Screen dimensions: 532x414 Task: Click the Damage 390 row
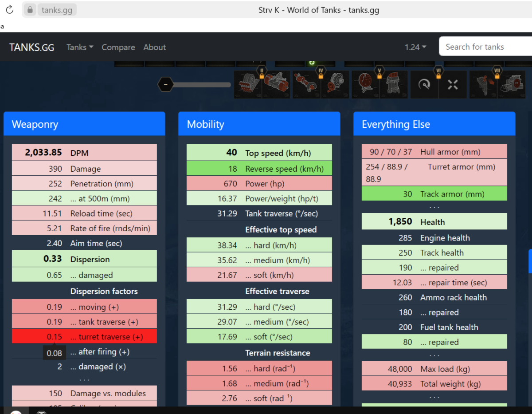click(x=84, y=169)
